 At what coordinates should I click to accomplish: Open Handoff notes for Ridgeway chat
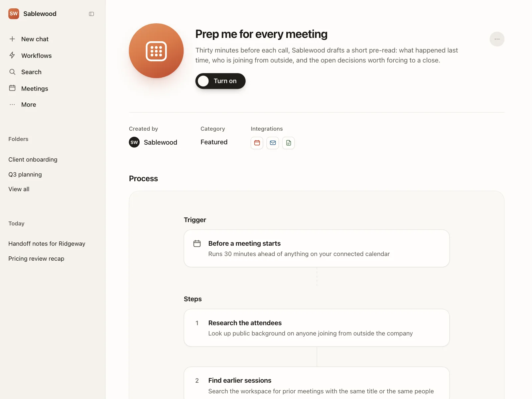click(x=47, y=244)
